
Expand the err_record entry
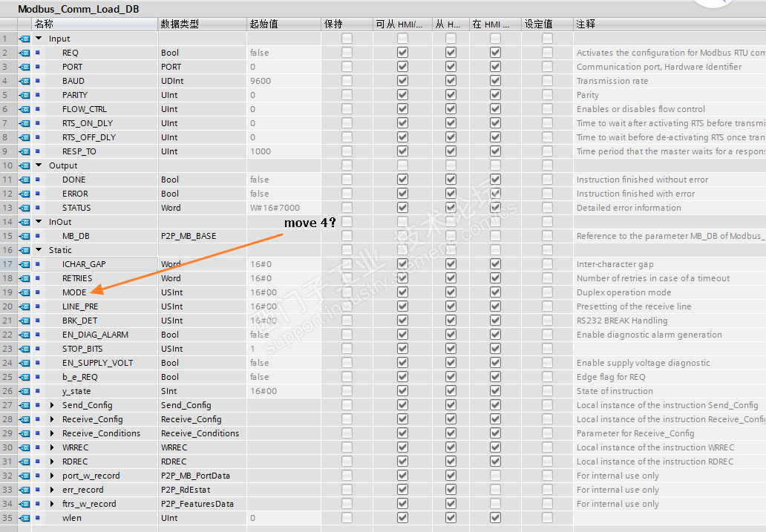pos(52,490)
